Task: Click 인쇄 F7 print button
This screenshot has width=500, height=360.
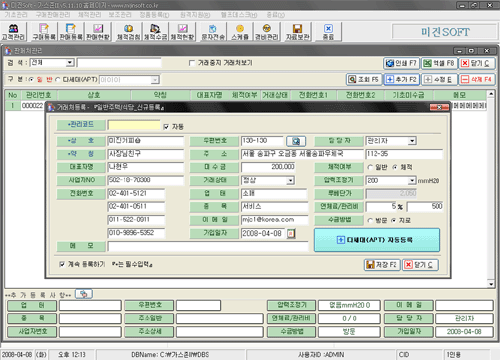Action: coord(401,63)
